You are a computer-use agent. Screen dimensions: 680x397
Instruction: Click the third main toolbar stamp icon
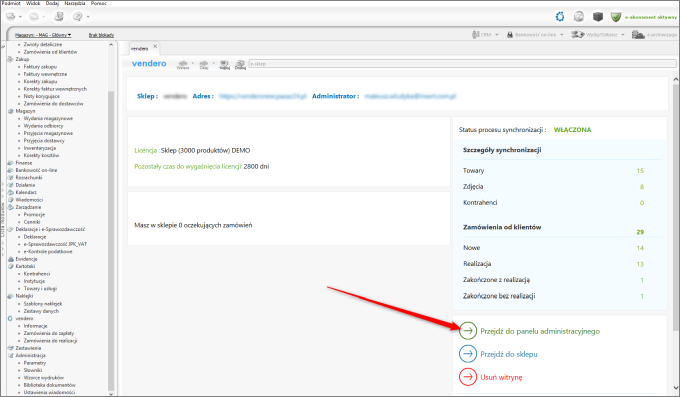[59, 16]
